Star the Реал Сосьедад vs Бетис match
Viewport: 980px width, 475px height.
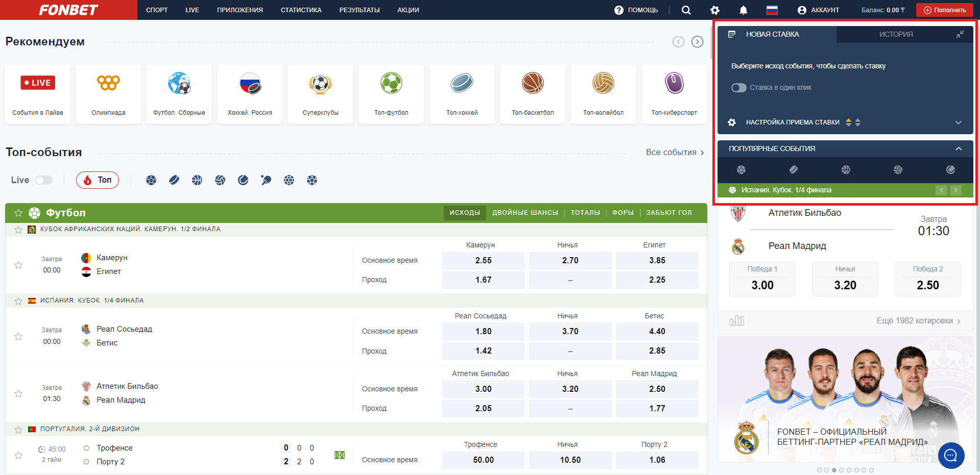click(18, 336)
